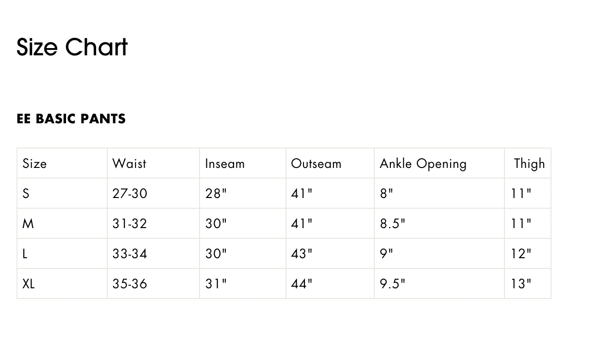Click the Size Chart heading

(x=72, y=47)
